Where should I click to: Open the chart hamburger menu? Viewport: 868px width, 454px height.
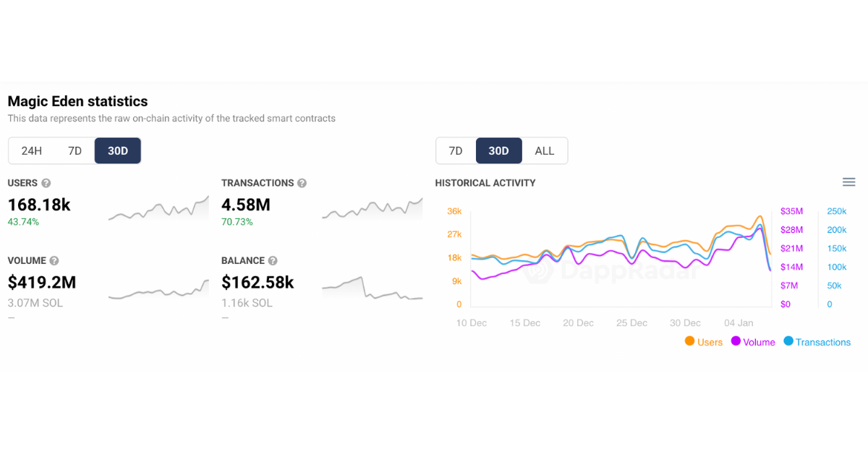click(x=849, y=182)
